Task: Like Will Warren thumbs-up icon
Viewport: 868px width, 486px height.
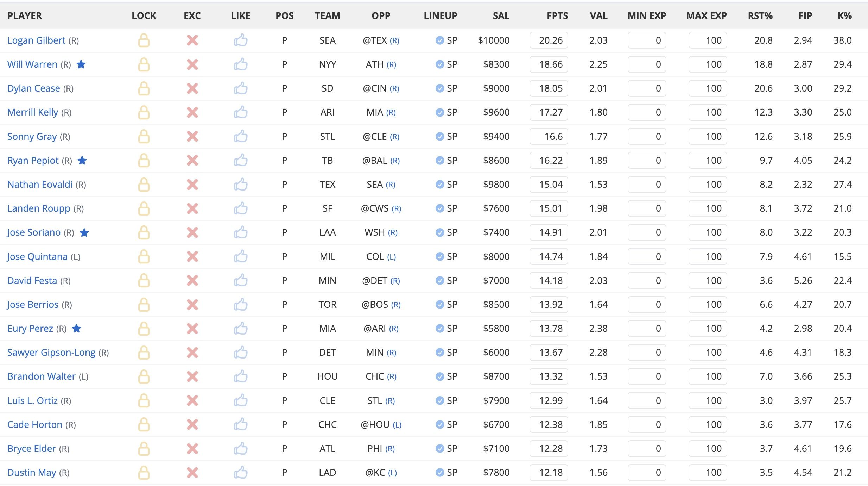Action: point(241,64)
